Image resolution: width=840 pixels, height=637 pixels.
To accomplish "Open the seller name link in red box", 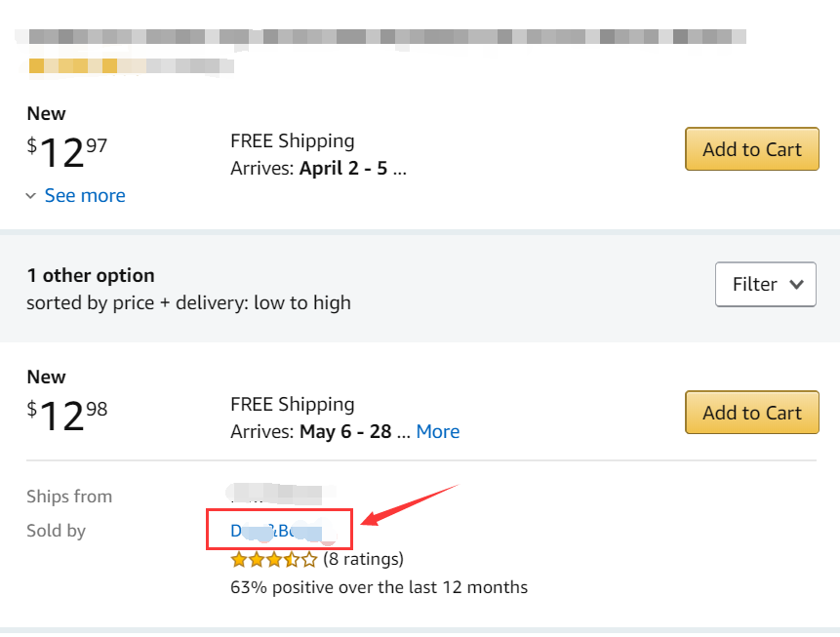I will (278, 531).
